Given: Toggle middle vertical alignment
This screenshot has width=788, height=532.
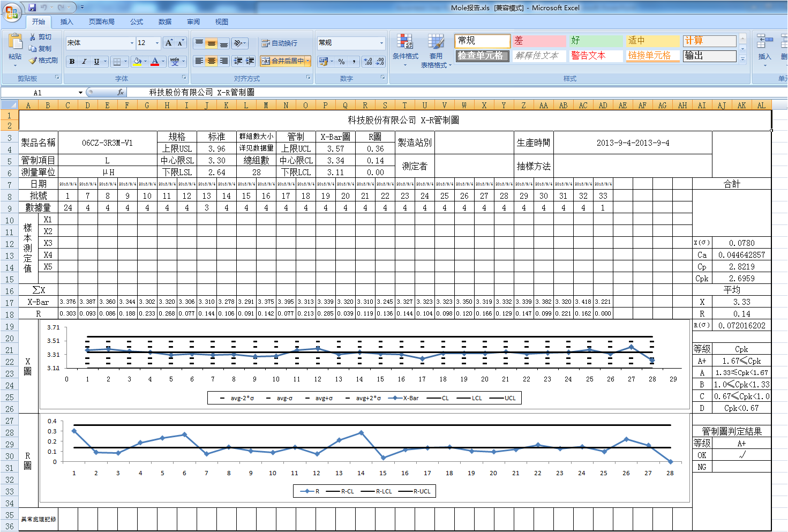Looking at the screenshot, I should [212, 43].
